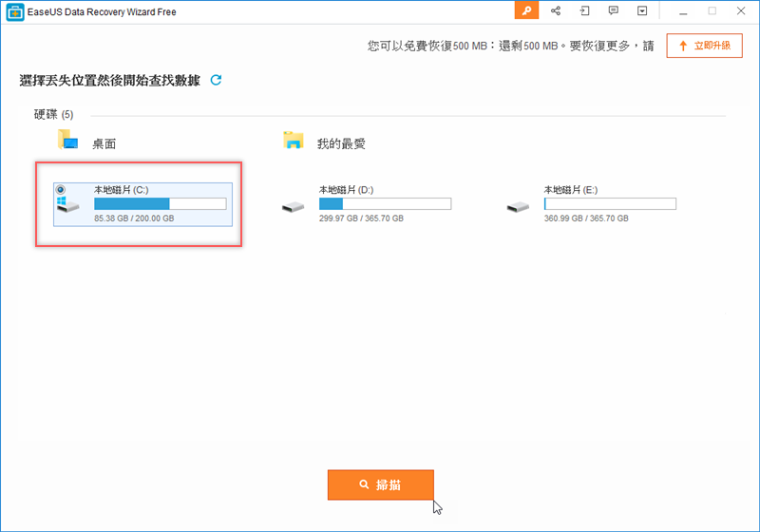Toggle the radio button on disk C:
Viewport: 760px width, 532px height.
(61, 189)
